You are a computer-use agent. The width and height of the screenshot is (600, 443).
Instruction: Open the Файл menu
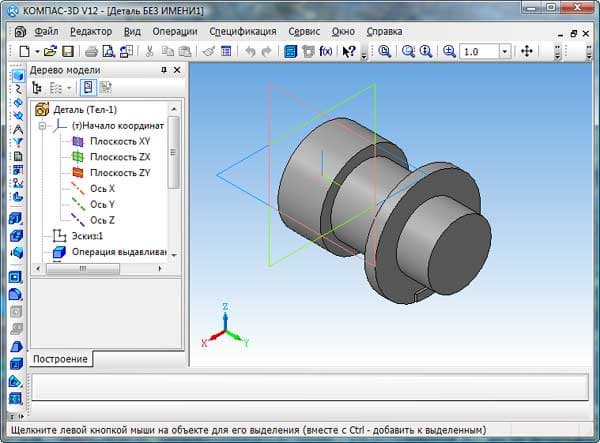pyautogui.click(x=46, y=31)
